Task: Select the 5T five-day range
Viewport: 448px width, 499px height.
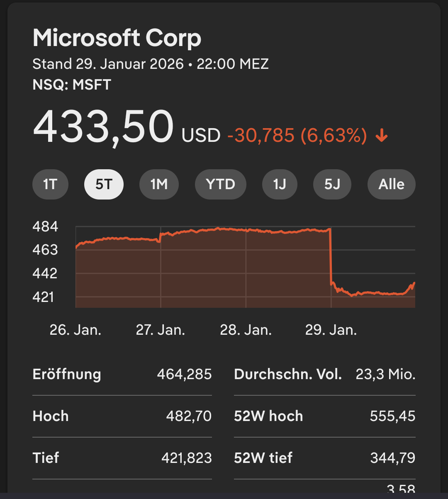Action: 104,184
